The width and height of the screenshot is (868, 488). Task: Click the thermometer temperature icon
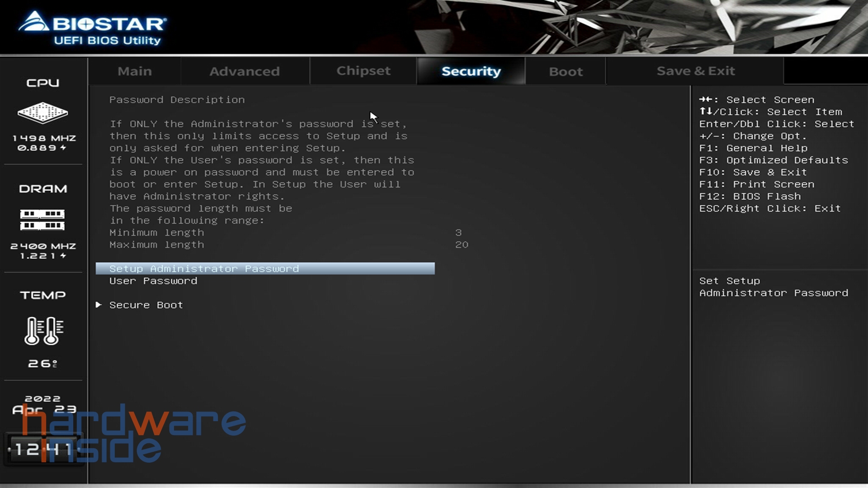click(x=43, y=331)
